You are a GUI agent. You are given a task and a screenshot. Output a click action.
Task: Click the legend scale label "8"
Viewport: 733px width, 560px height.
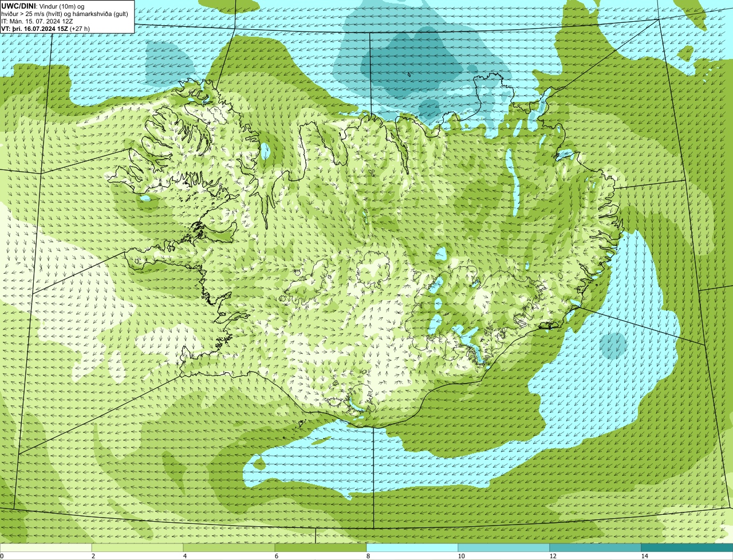[368, 556]
